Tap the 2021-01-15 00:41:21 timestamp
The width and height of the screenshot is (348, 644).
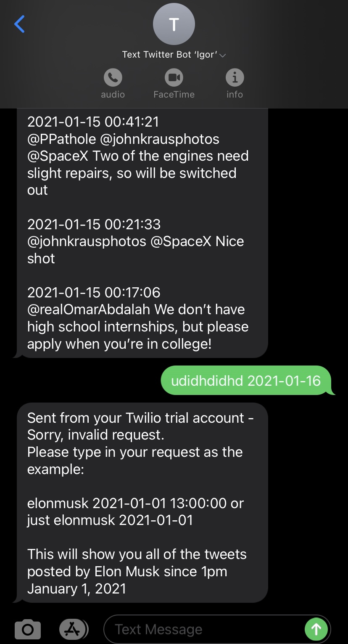93,122
